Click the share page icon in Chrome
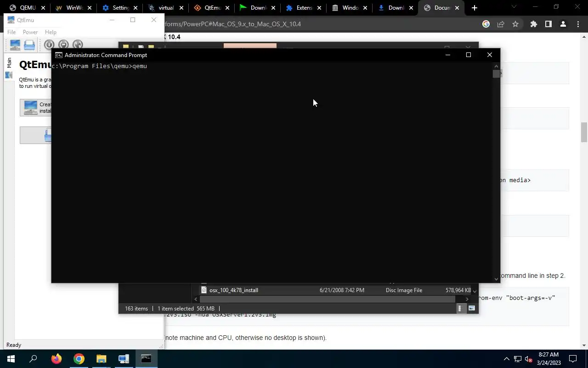The width and height of the screenshot is (588, 368). [501, 24]
